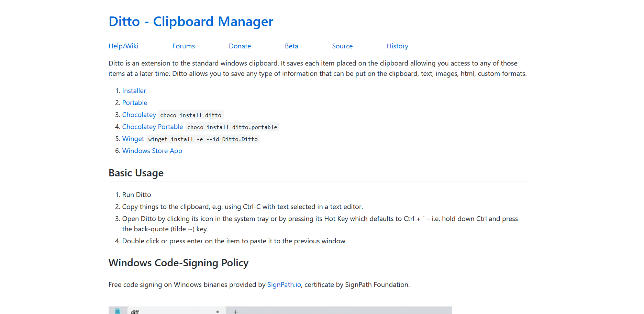This screenshot has height=314, width=644.
Task: Open the History link
Action: (x=397, y=46)
